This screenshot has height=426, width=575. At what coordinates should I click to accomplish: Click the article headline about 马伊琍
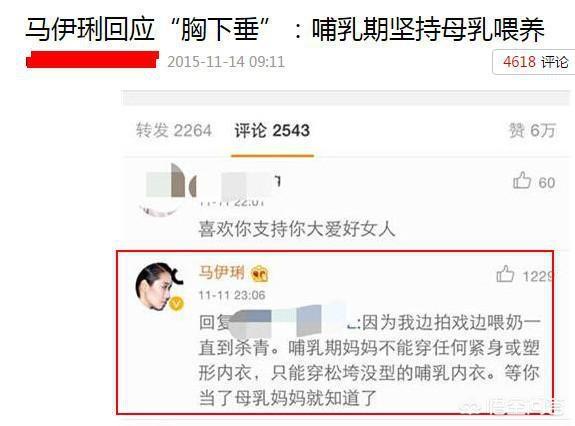(x=285, y=29)
